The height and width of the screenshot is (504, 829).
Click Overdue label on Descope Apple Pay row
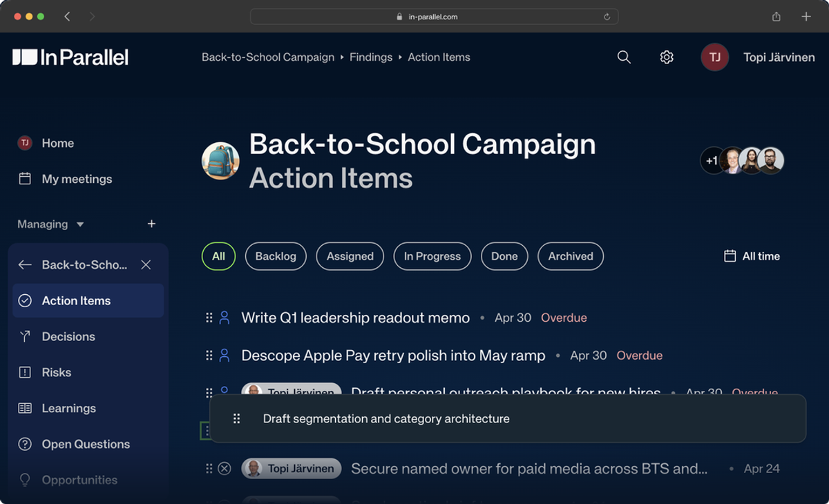click(640, 356)
